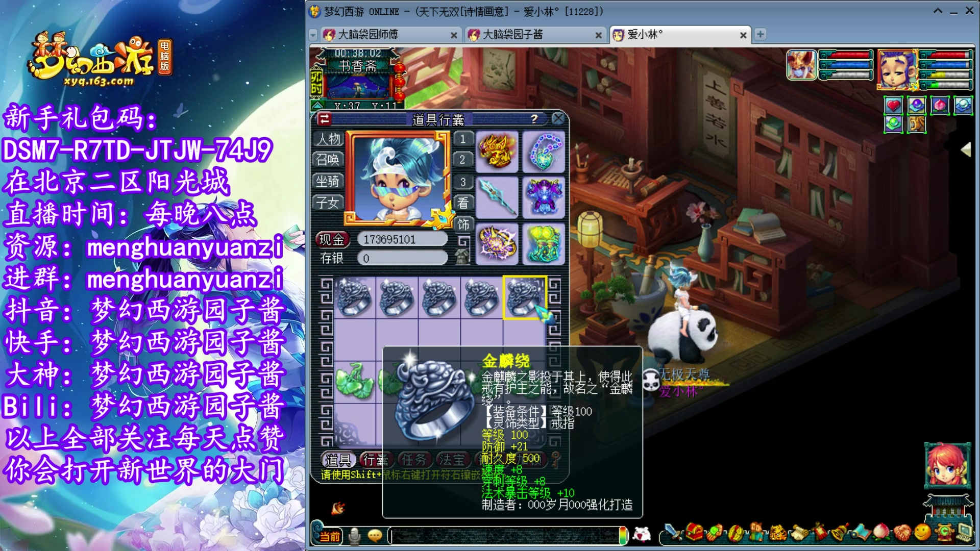Select the necklace equipment slot
This screenshot has height=551, width=980.
544,152
